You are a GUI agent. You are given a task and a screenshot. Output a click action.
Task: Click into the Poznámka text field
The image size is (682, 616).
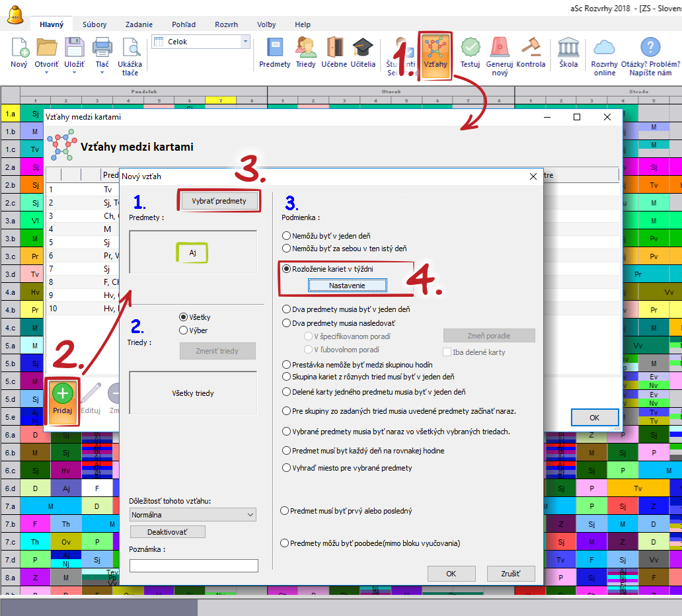click(x=194, y=565)
